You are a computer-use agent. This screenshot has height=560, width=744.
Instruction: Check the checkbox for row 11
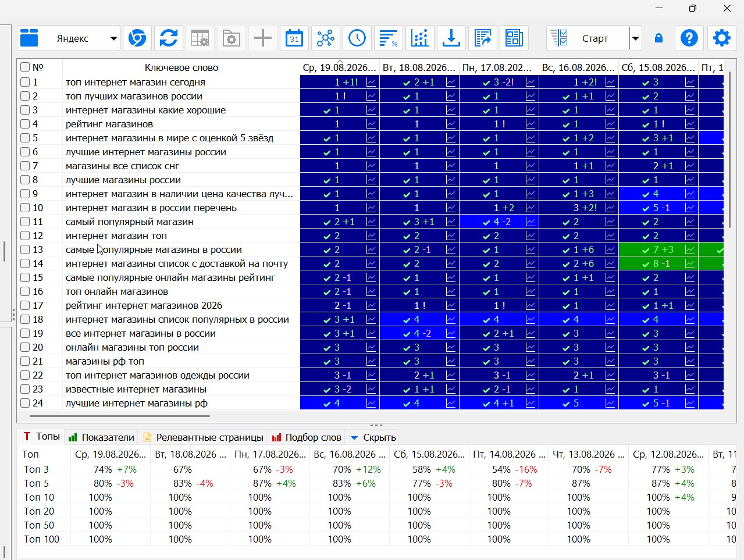(25, 222)
